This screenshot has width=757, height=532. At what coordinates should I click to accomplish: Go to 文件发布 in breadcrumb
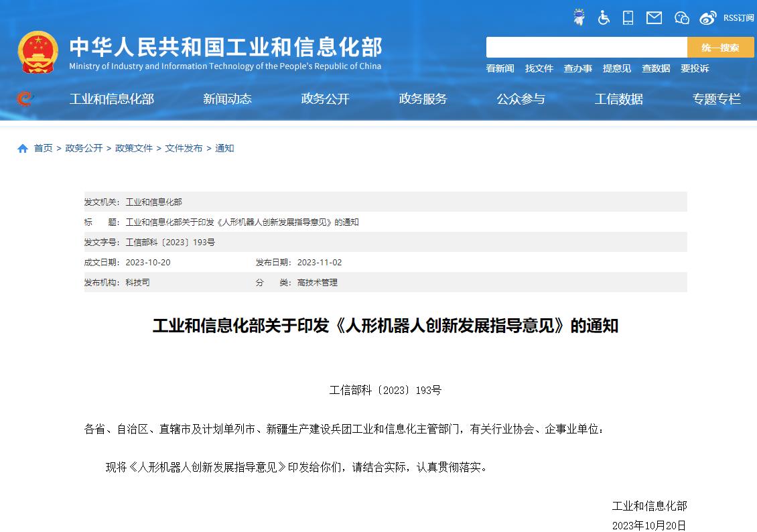[184, 148]
